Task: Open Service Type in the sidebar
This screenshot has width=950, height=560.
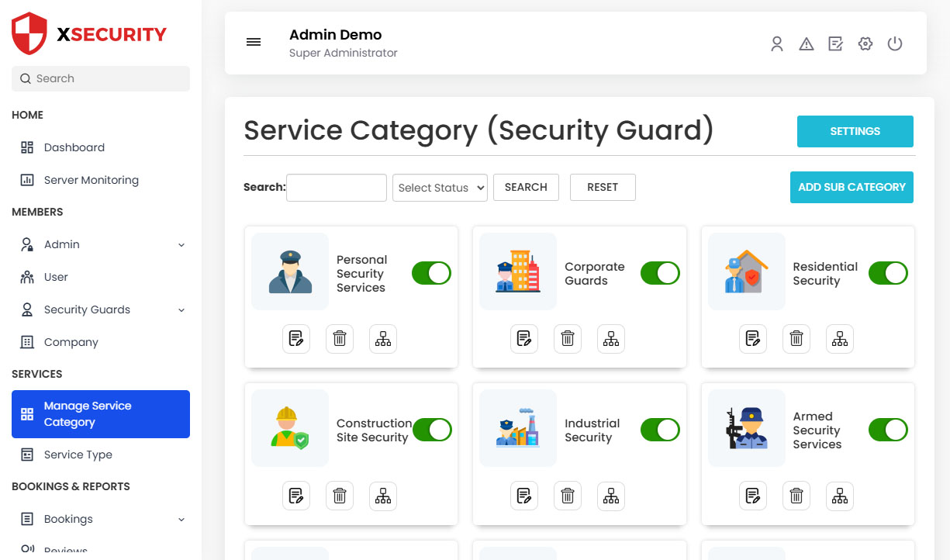Action: 78,455
